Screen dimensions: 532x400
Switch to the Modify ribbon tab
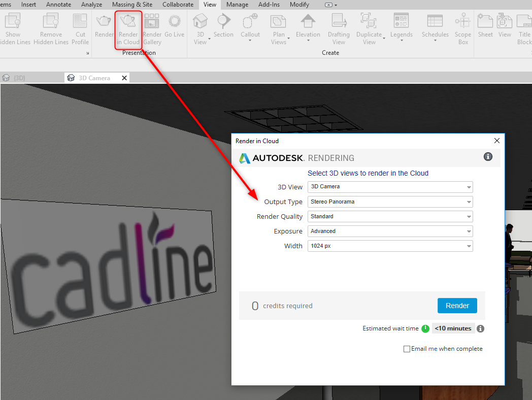300,5
